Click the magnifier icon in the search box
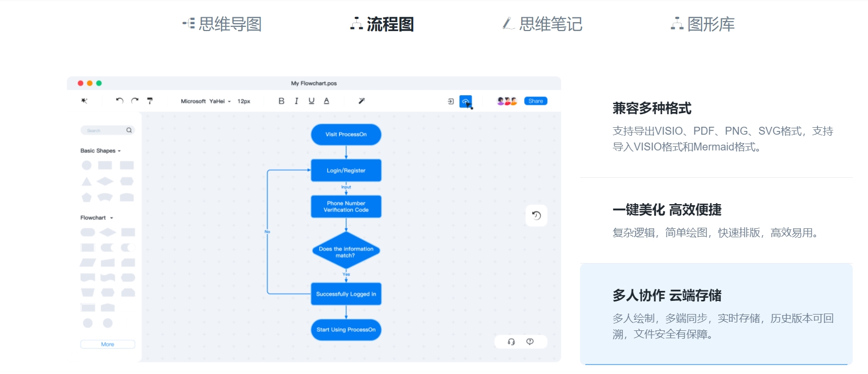Screen dimensions: 868x374 [x=129, y=130]
